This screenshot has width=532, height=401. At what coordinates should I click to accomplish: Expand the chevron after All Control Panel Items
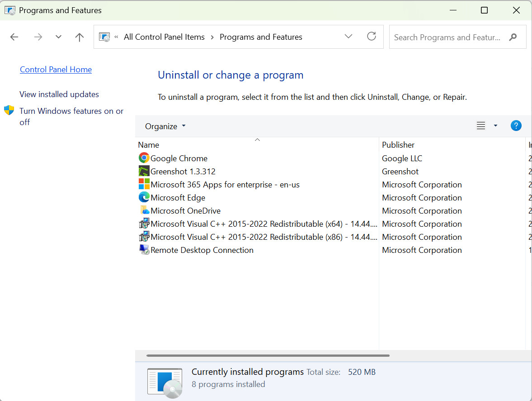(x=212, y=37)
